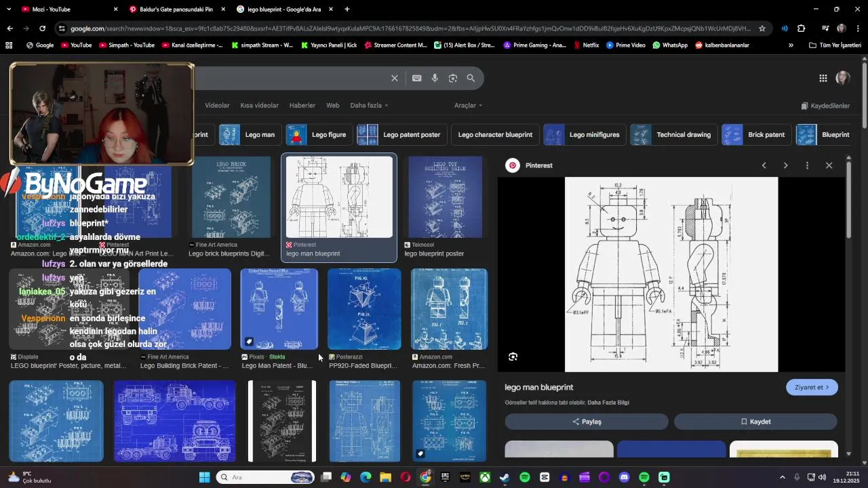Open Google Lens image search icon
The height and width of the screenshot is (488, 868).
click(453, 78)
